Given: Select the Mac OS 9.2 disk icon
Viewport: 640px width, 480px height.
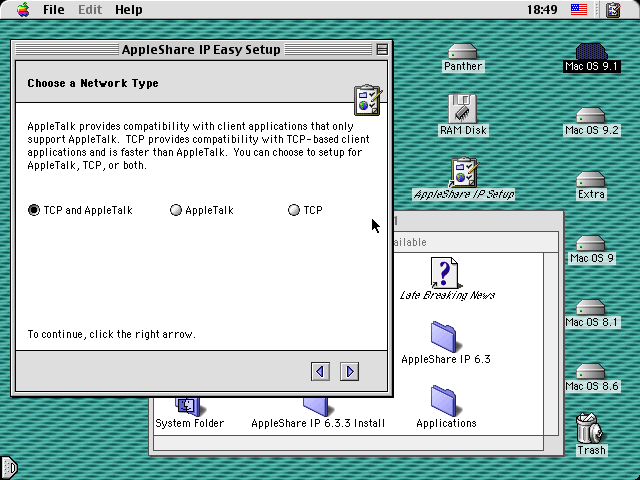Looking at the screenshot, I should tap(591, 116).
